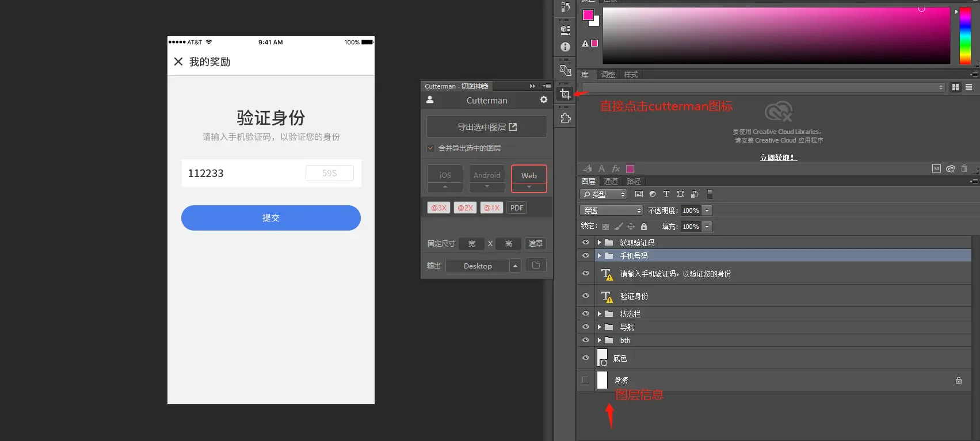
Task: Click the Cutterman user account icon
Action: click(430, 99)
